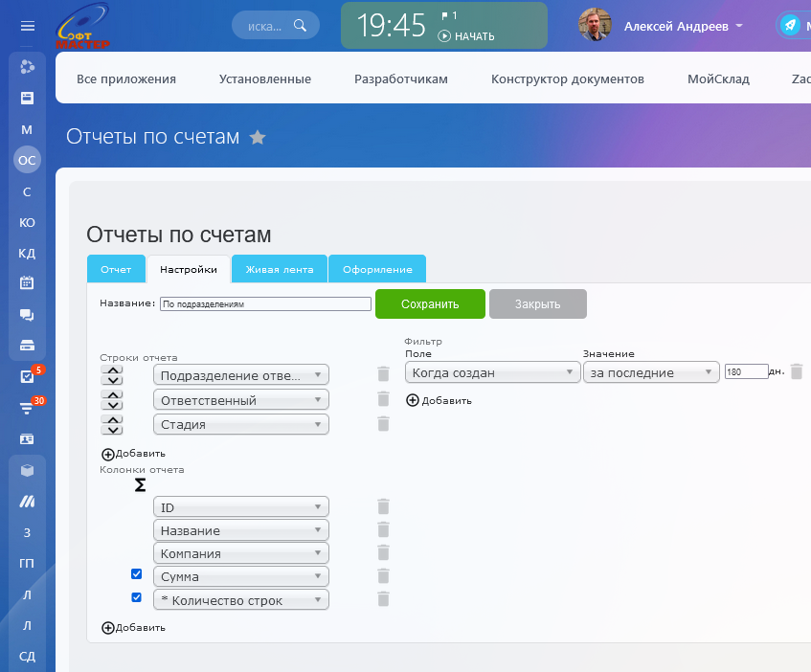Add a new report column via Добавить
Viewport: 811px width, 672px height.
(133, 628)
